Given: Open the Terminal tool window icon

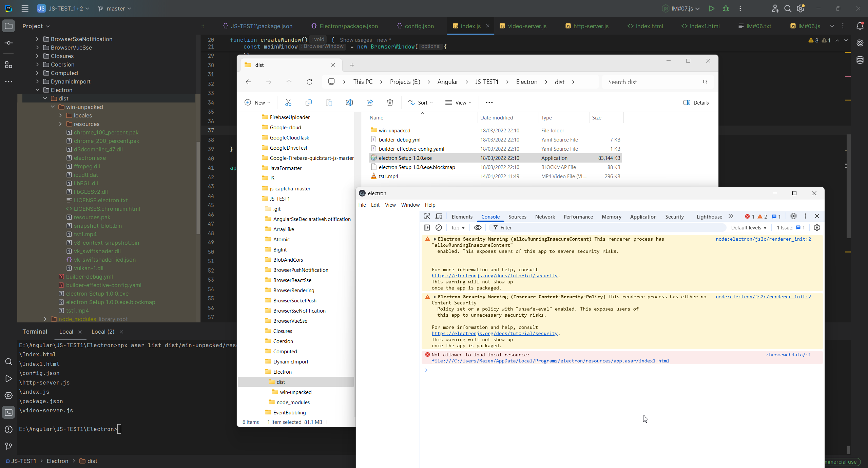Looking at the screenshot, I should [9, 413].
